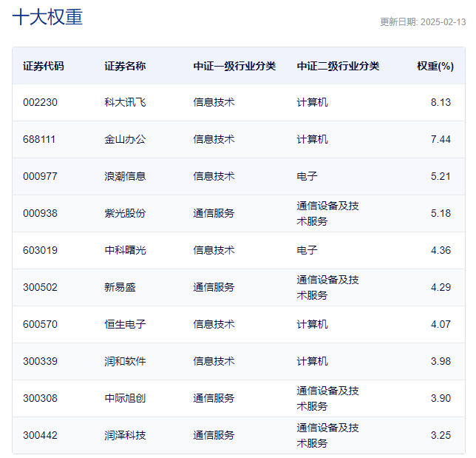Select the name 润和软件

coord(125,361)
